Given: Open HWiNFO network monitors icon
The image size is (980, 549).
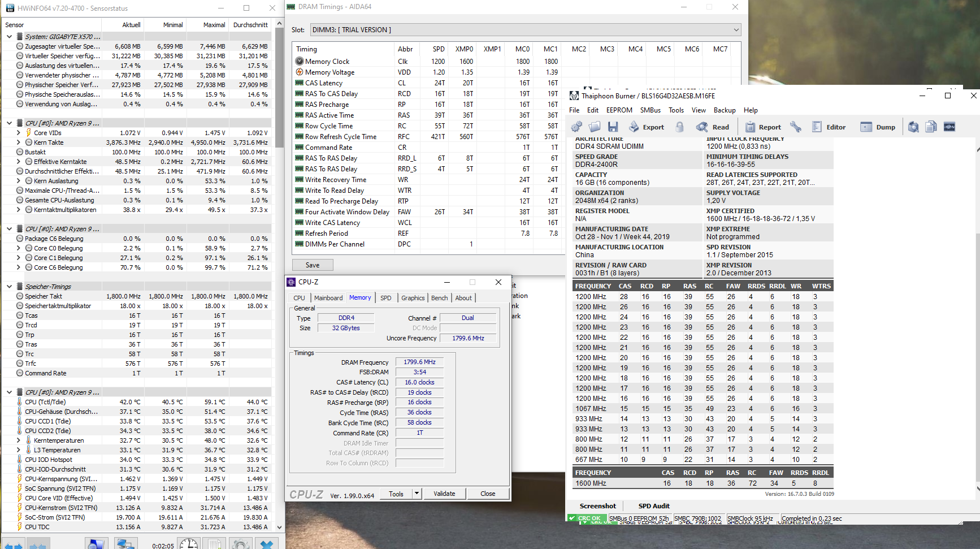Looking at the screenshot, I should coord(125,544).
